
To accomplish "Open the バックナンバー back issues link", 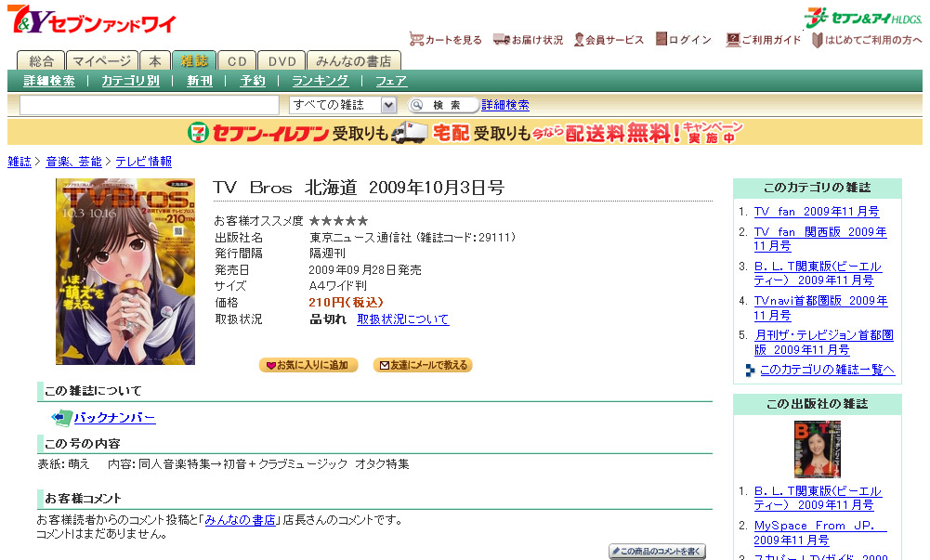I will pyautogui.click(x=114, y=418).
